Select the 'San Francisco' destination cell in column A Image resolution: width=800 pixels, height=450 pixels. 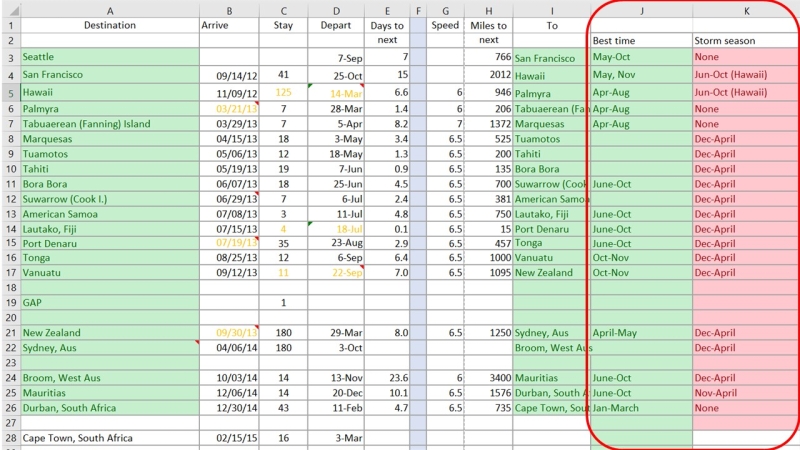tap(110, 74)
